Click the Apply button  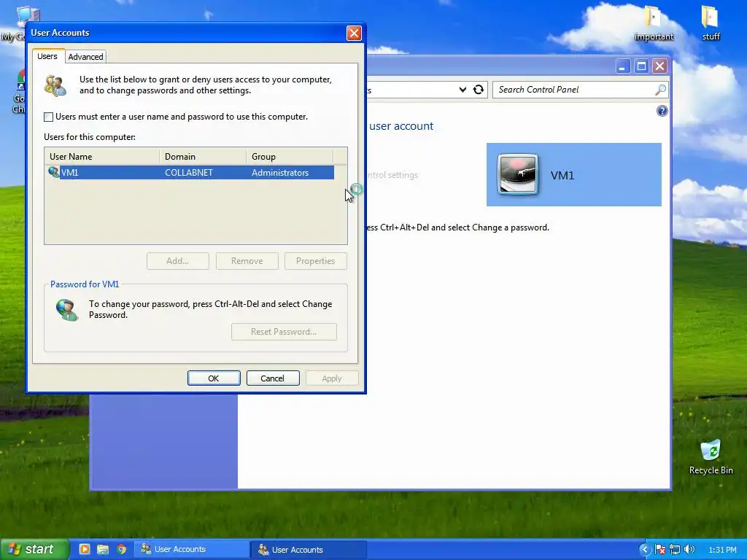[332, 378]
